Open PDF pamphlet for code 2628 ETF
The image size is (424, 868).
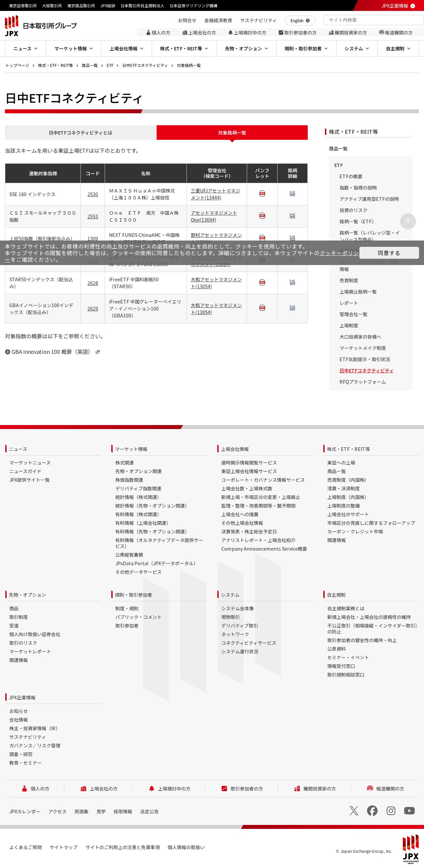(262, 282)
